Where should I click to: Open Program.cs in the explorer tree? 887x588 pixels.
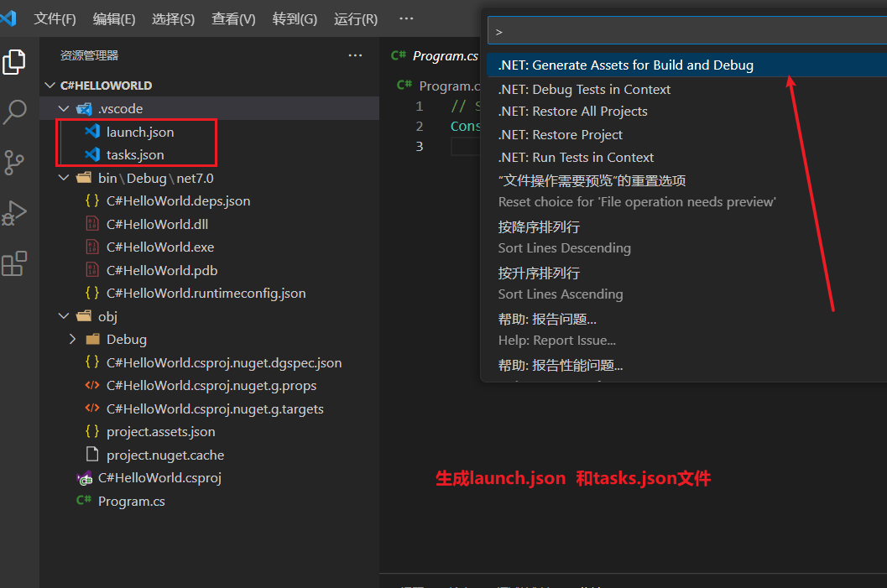(131, 501)
